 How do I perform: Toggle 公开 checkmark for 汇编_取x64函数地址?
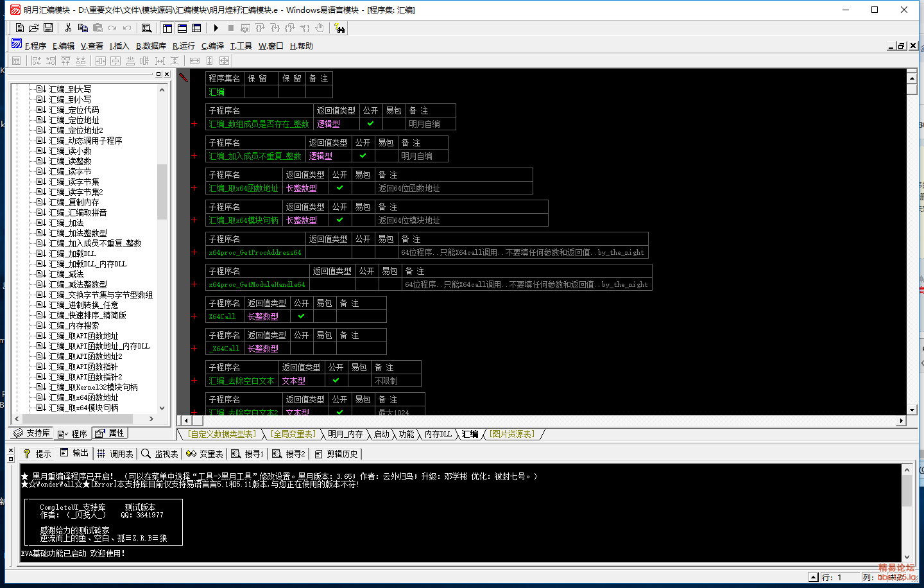point(339,187)
